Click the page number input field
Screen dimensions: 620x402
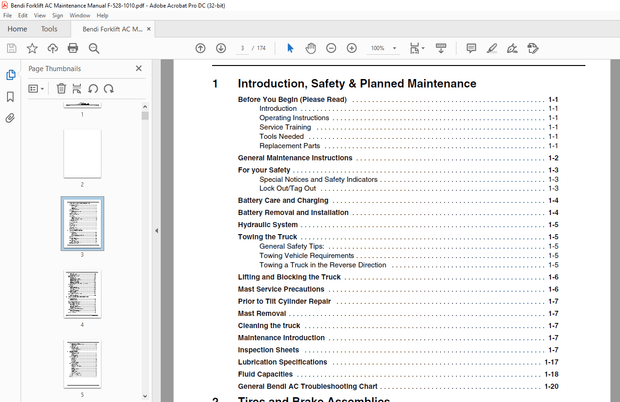(242, 48)
